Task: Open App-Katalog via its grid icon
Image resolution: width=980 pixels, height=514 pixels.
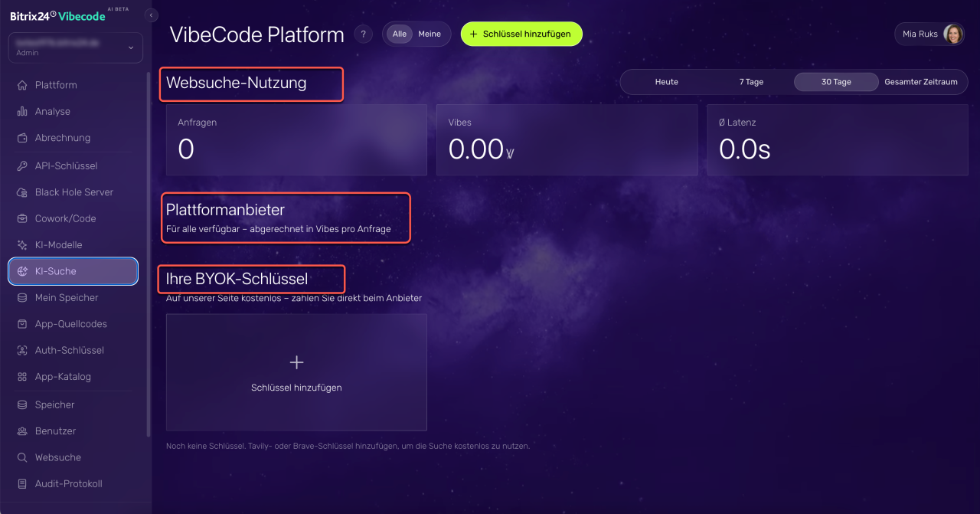Action: pyautogui.click(x=22, y=377)
